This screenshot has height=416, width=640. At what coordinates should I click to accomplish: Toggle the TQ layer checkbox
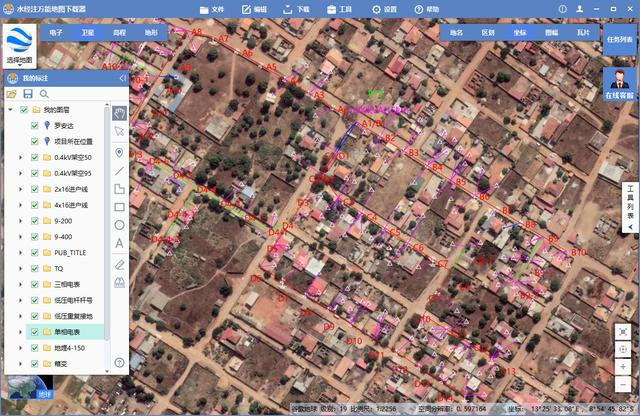click(x=35, y=269)
